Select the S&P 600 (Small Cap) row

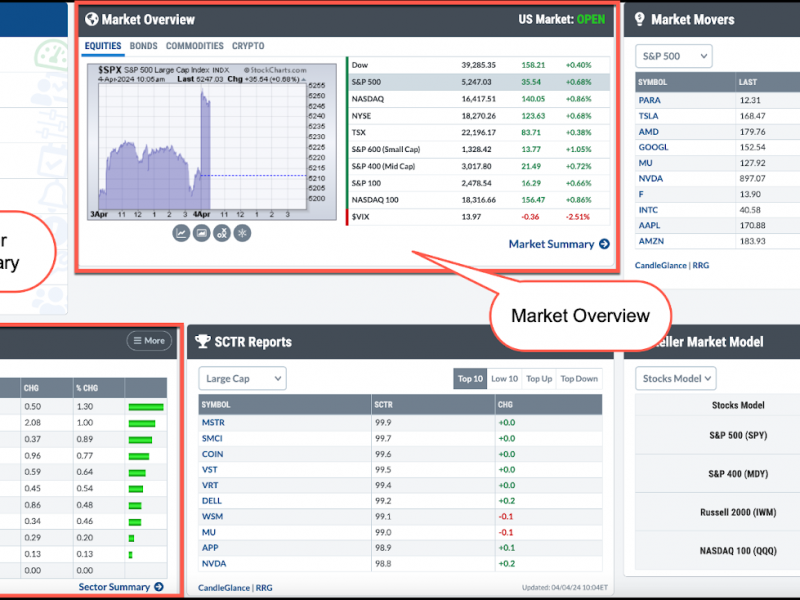480,149
